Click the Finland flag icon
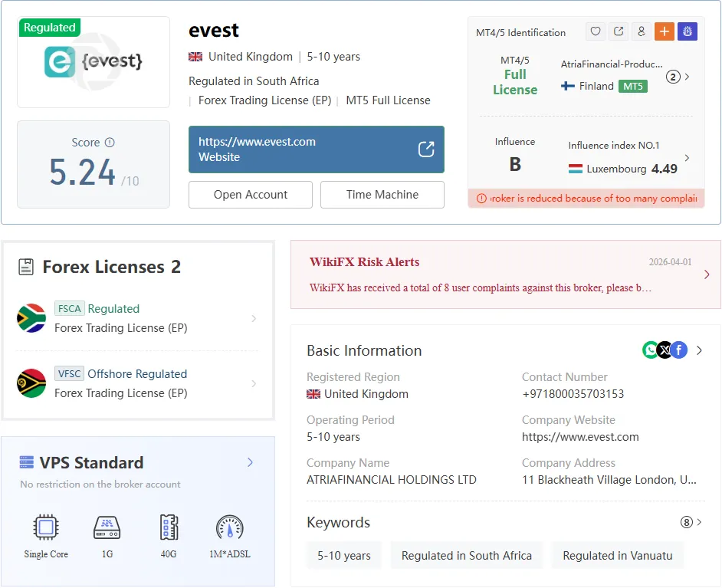 pyautogui.click(x=568, y=86)
